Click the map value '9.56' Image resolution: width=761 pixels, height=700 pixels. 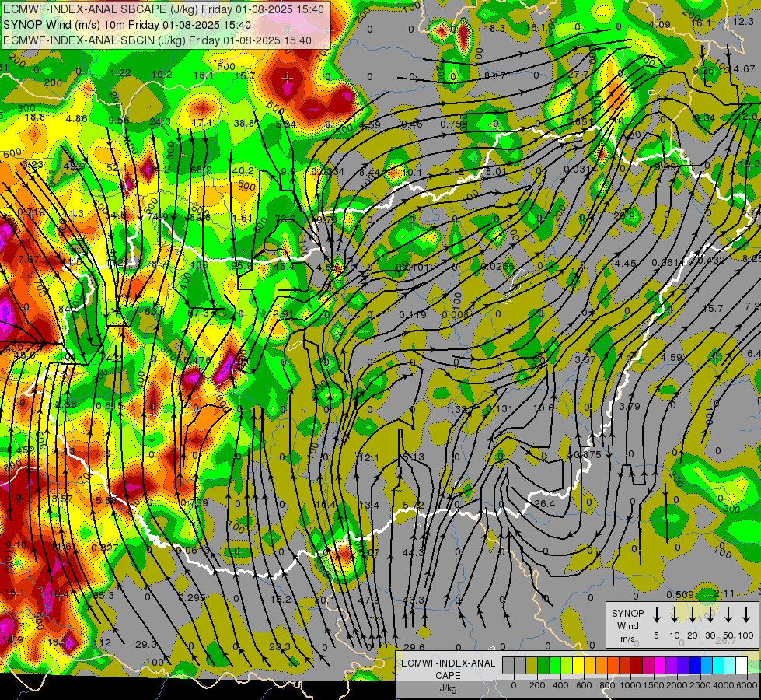tap(119, 121)
